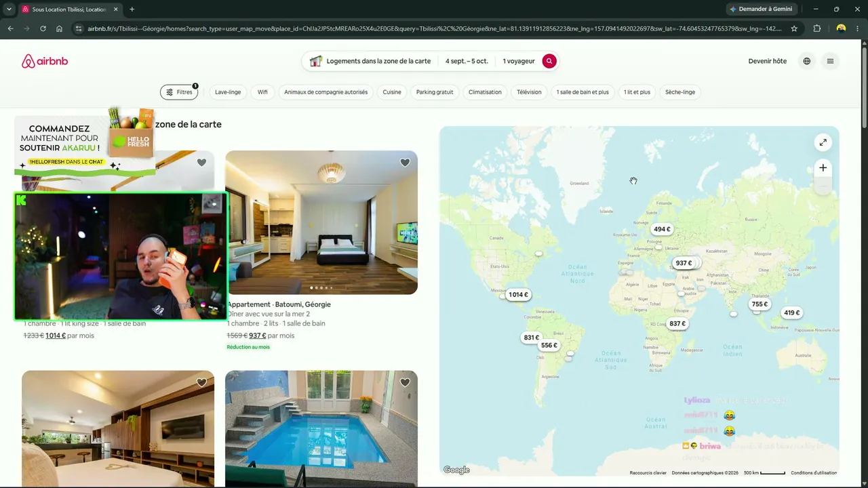Open the Filtres panel
The height and width of the screenshot is (488, 868).
(x=179, y=92)
